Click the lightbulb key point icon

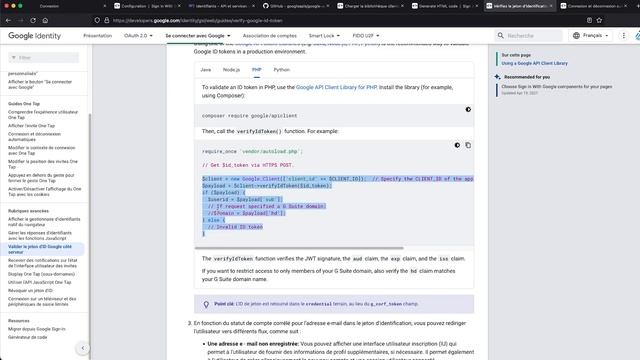pyautogui.click(x=206, y=304)
